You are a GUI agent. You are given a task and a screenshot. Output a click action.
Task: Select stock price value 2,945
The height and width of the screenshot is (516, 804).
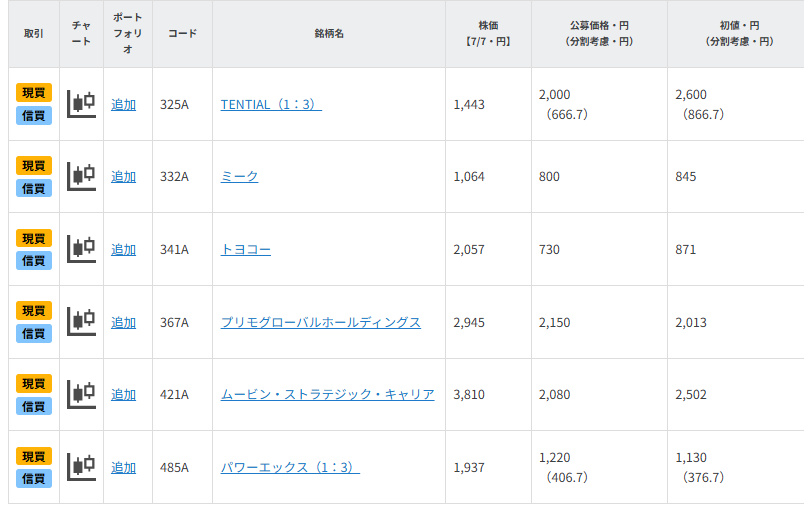tap(469, 323)
